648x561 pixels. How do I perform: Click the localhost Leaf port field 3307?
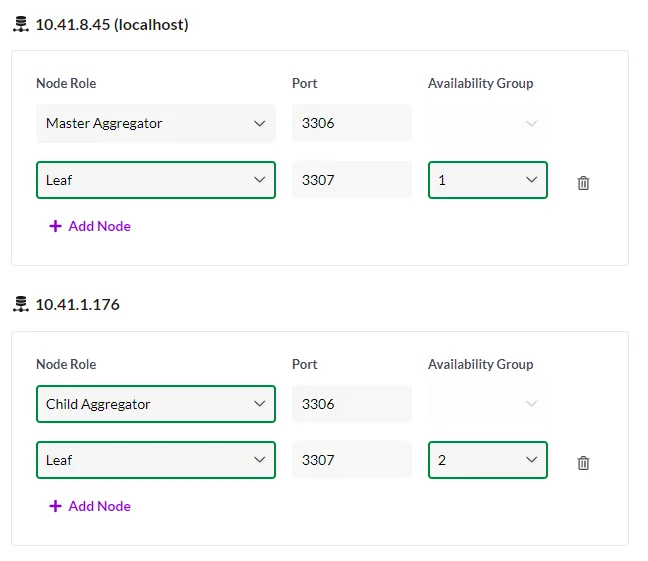352,180
